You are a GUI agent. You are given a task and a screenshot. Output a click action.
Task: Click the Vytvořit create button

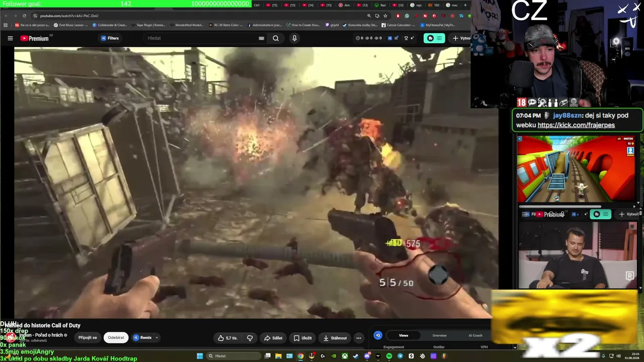click(460, 38)
